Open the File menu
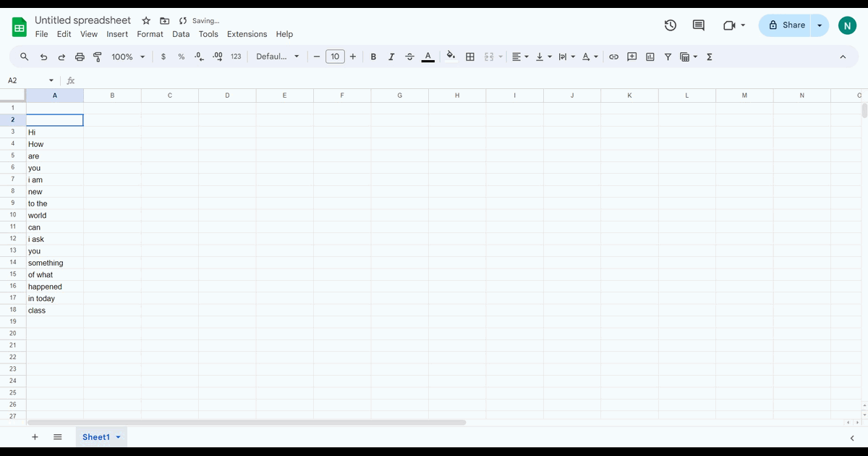Viewport: 868px width, 456px height. coord(41,34)
